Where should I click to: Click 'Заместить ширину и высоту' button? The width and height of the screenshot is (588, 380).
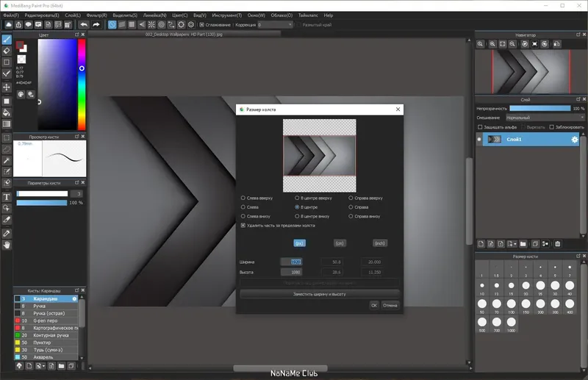point(320,294)
